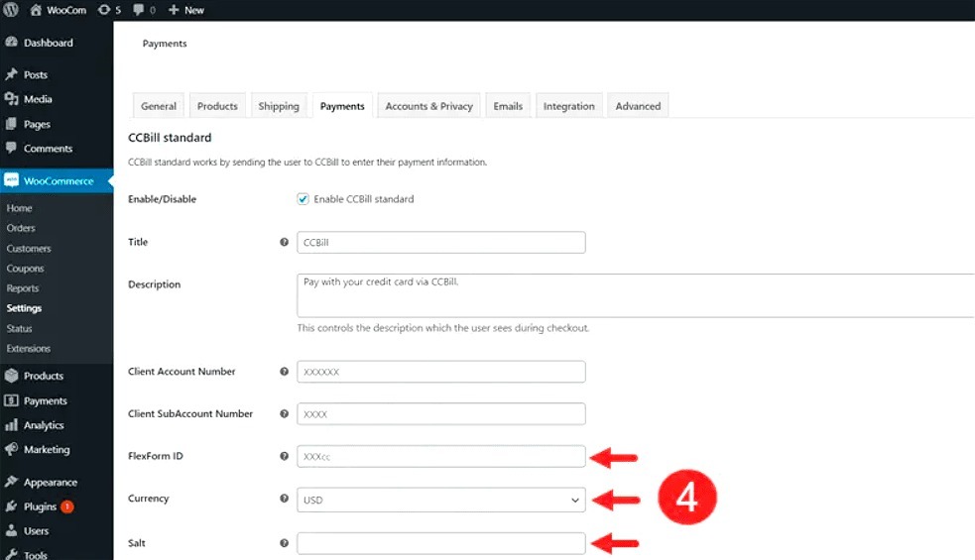Screen dimensions: 975x560
Task: Open Settings submenu link
Action: pos(24,308)
